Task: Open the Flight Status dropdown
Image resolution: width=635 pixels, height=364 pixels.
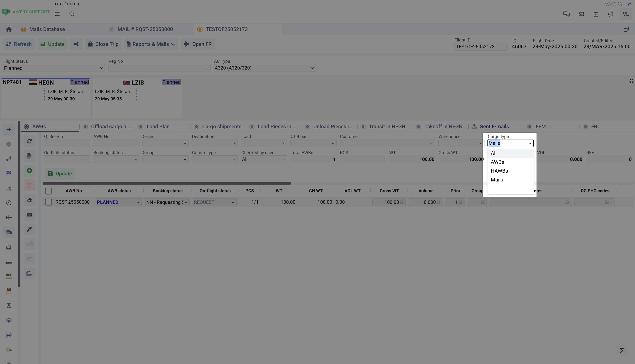Action: tap(54, 68)
